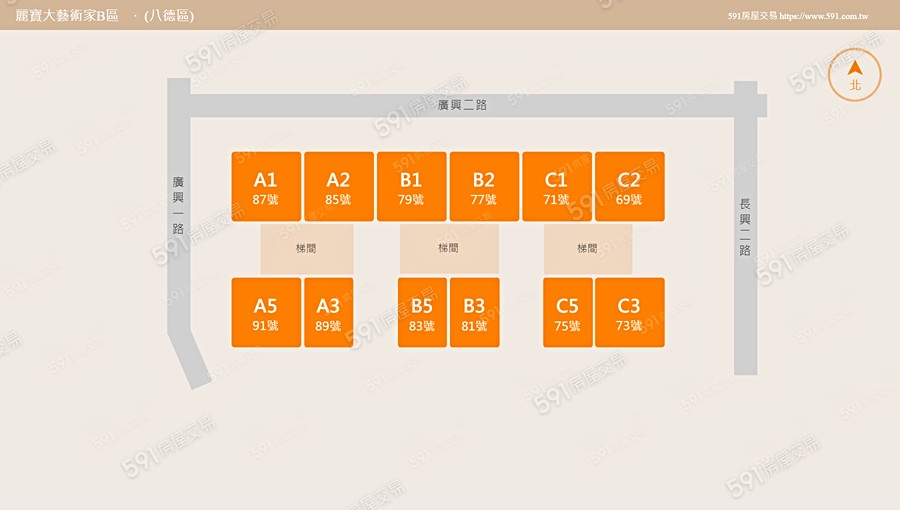Screen dimensions: 900x510
Task: Click the 廣興二路 road label
Action: point(462,105)
